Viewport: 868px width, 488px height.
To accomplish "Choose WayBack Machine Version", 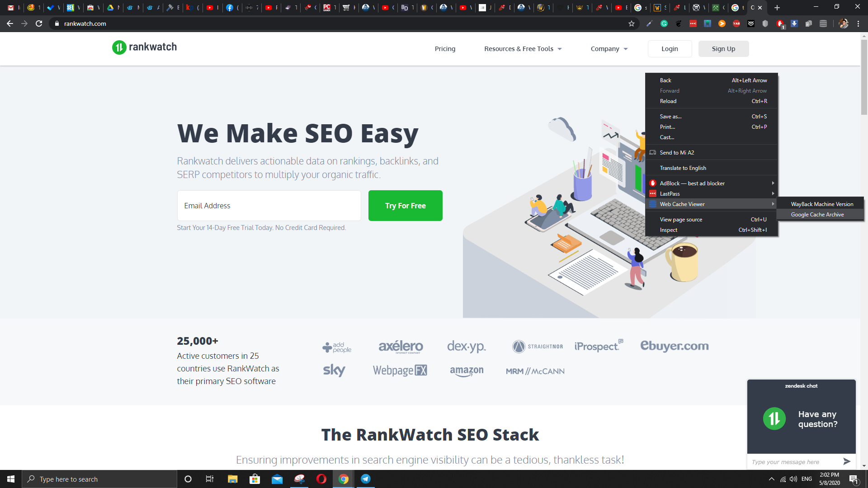I will click(821, 204).
